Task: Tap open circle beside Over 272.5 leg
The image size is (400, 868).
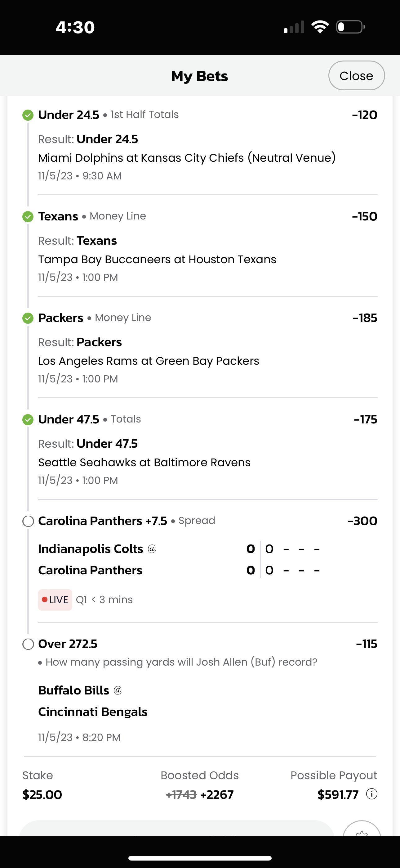Action: click(x=28, y=644)
